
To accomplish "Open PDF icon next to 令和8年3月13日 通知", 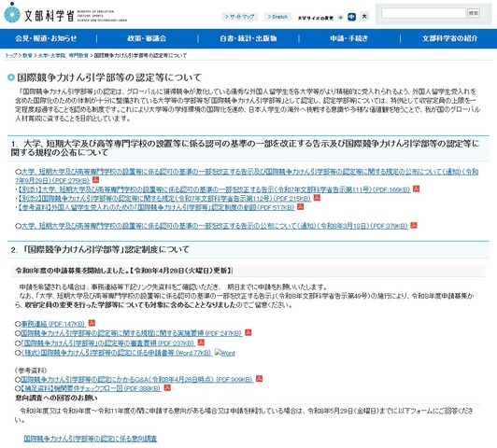I will [414, 225].
